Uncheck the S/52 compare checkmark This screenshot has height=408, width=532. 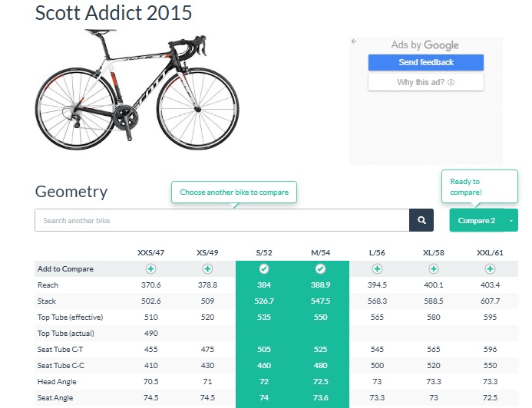tap(264, 269)
